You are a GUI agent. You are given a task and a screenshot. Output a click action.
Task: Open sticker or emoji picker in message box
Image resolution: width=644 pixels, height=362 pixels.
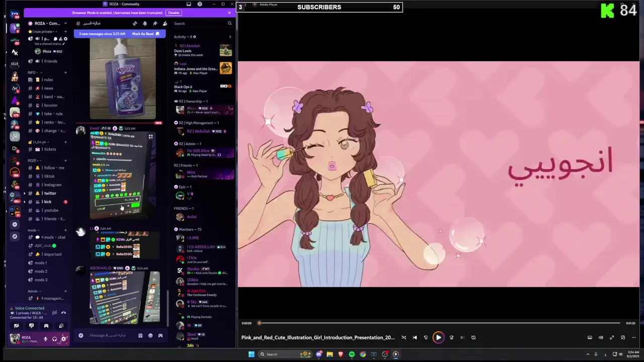[150, 335]
